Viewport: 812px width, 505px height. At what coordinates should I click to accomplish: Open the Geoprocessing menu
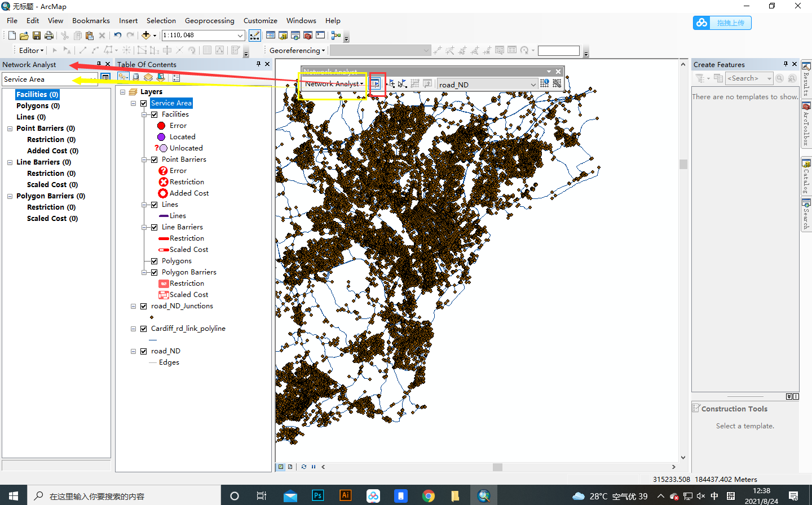(x=210, y=20)
